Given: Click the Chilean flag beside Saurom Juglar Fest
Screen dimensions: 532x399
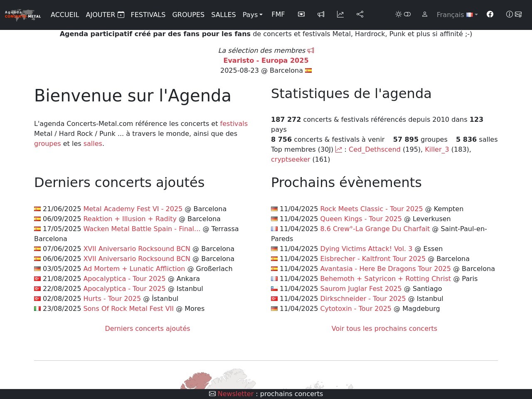Looking at the screenshot, I should 274,289.
